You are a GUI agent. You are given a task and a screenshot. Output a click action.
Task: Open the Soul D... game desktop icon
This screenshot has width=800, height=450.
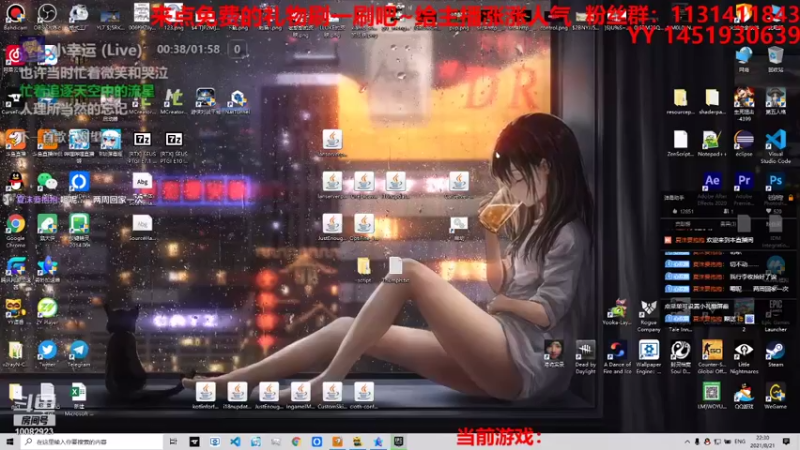click(680, 357)
